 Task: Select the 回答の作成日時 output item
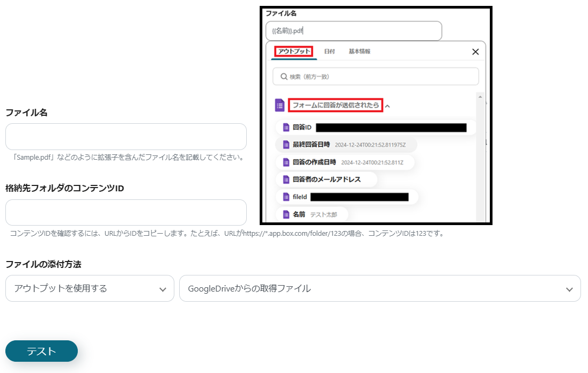click(x=345, y=162)
